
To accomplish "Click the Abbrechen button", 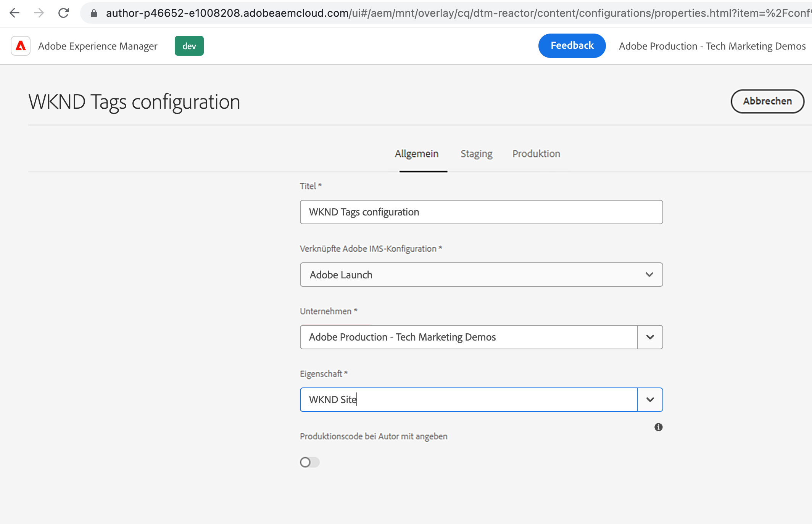I will point(767,101).
